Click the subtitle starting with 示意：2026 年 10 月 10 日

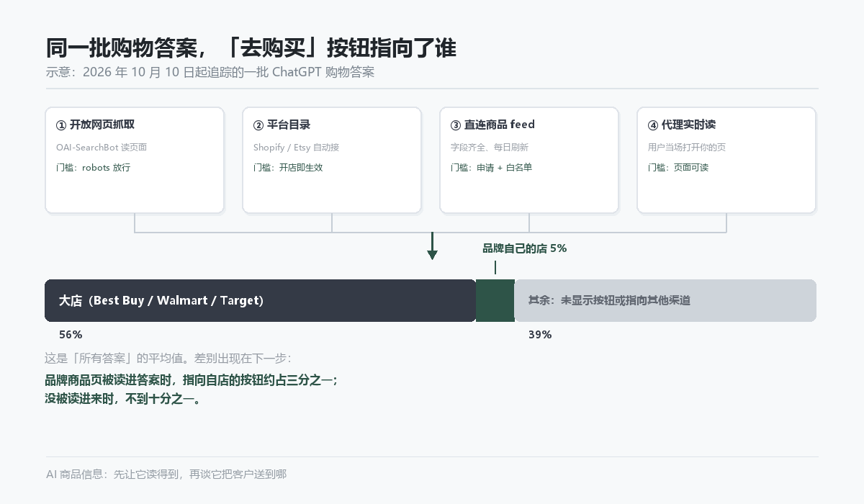coord(210,73)
